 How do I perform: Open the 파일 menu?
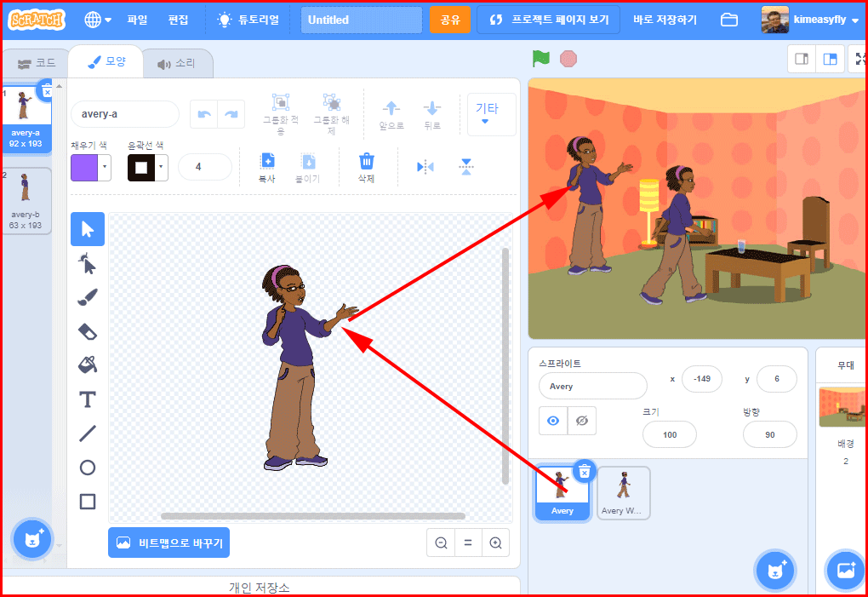137,20
